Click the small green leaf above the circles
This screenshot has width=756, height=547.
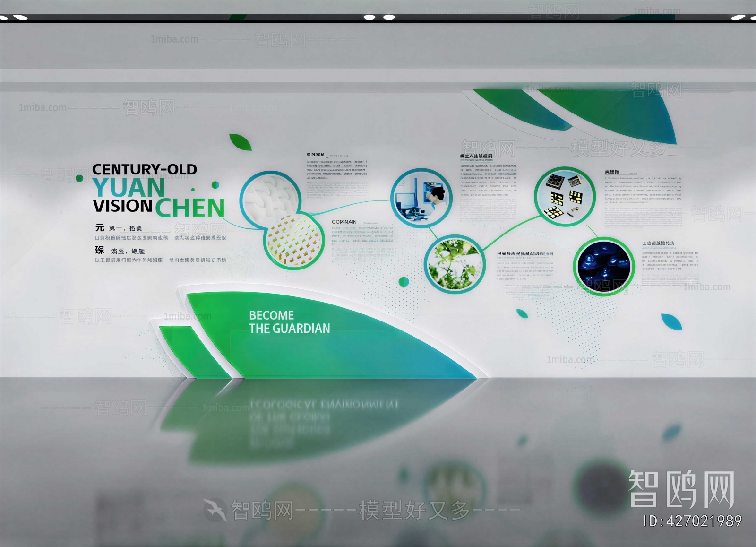click(241, 141)
